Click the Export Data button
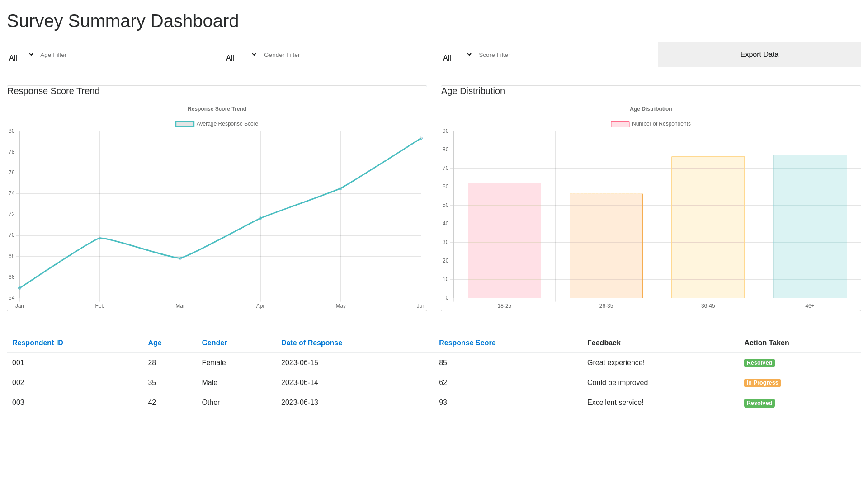Image resolution: width=868 pixels, height=488 pixels. pyautogui.click(x=759, y=55)
